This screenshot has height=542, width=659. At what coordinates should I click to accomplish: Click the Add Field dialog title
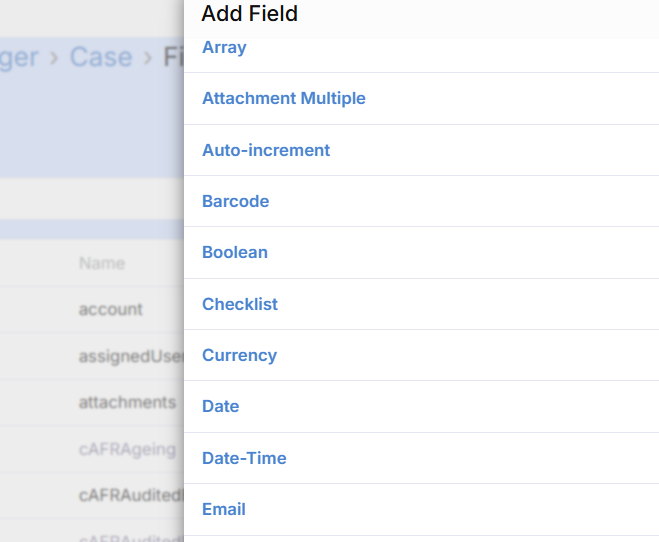pos(249,14)
